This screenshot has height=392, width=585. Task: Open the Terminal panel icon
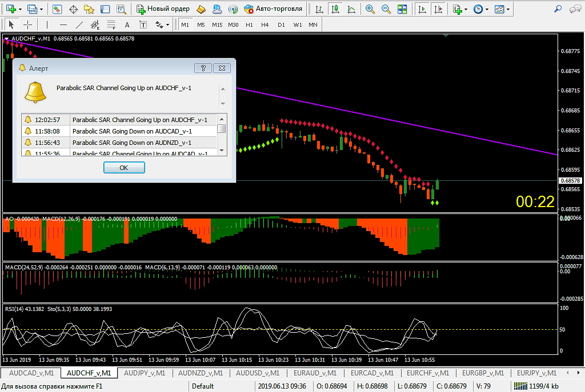105,9
